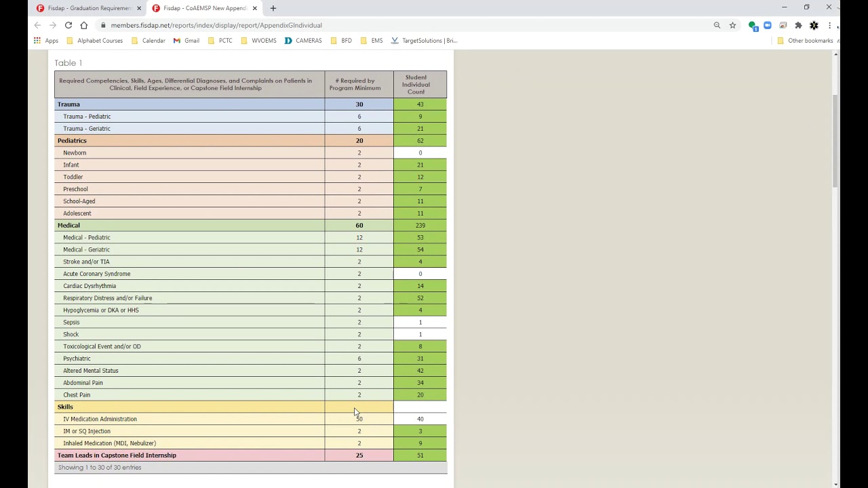Sort by the Student Individual Count header
Screen dimensions: 868x488
[420, 84]
